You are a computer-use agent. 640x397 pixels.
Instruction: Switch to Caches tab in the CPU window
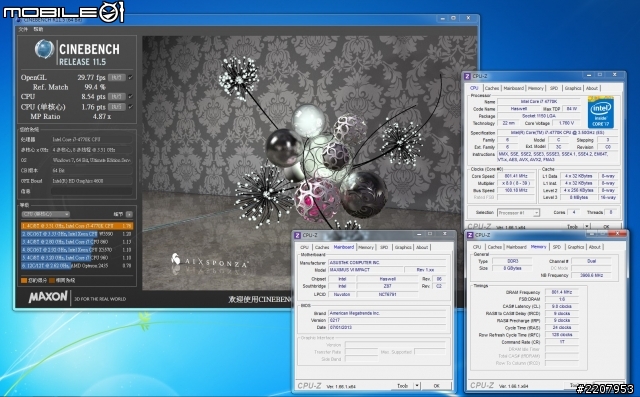pyautogui.click(x=492, y=88)
